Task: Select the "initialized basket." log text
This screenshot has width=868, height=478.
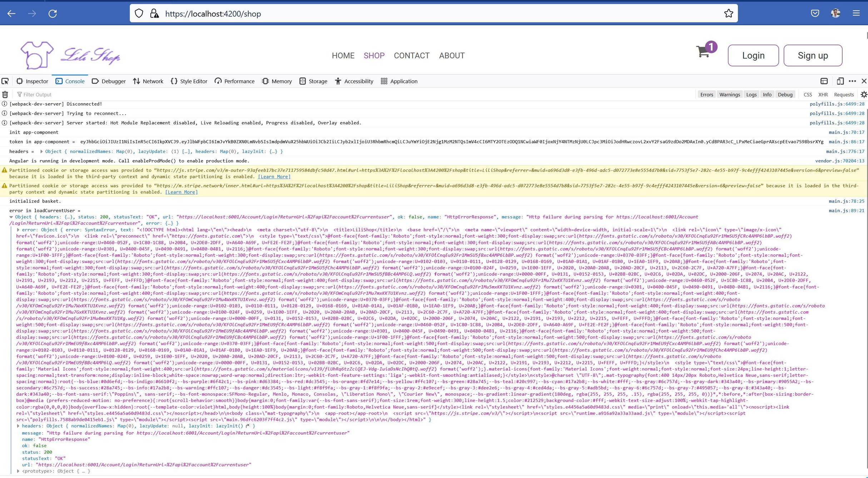Action: click(x=35, y=201)
